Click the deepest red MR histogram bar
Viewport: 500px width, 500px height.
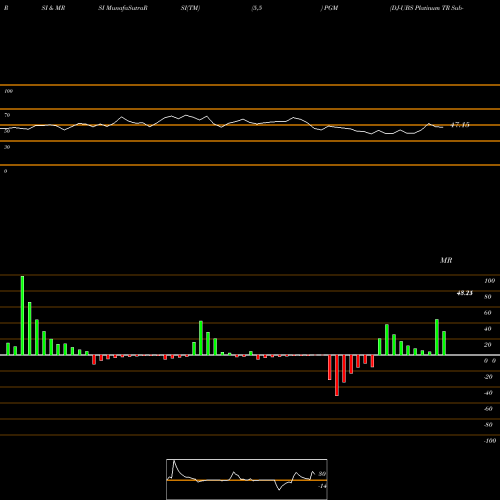337,375
